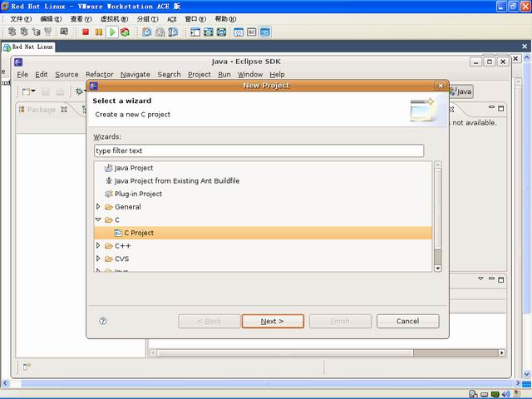532x399 pixels.
Task: Click the wizards list vertical scrollbar down arrow
Action: (438, 268)
